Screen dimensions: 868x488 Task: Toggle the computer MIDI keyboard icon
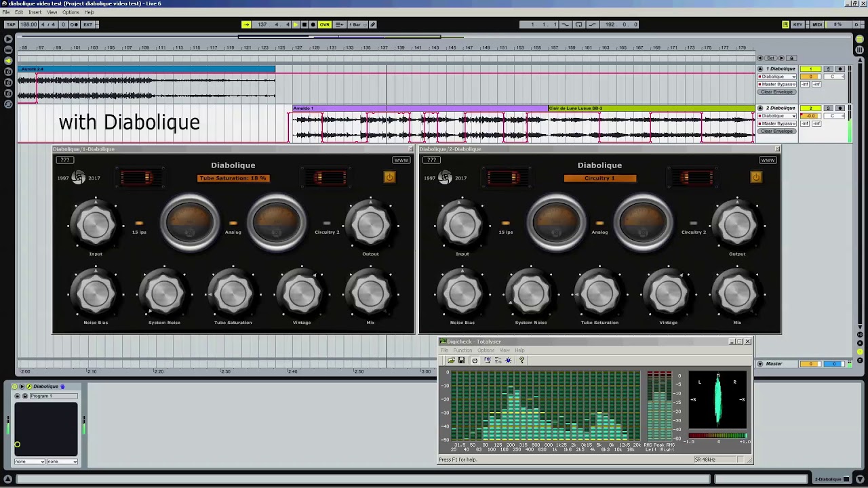click(786, 24)
